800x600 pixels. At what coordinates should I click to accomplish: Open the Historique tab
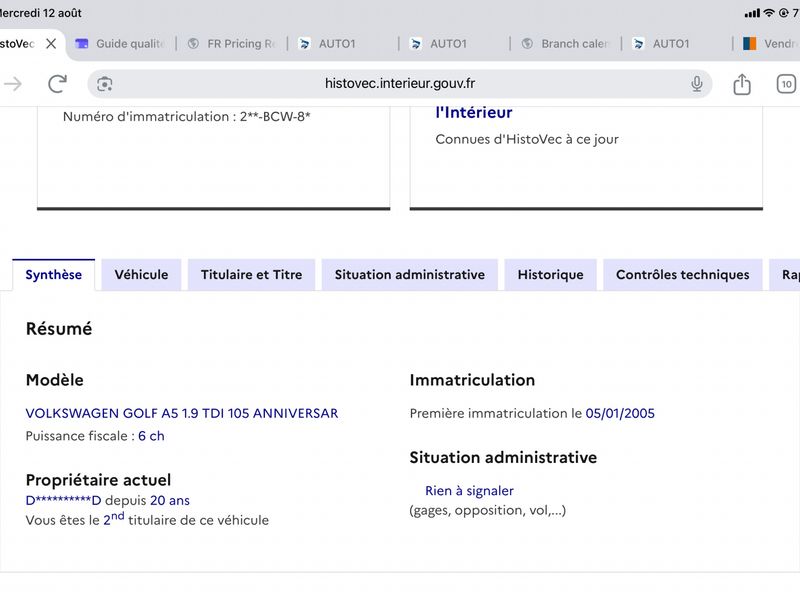pos(551,275)
